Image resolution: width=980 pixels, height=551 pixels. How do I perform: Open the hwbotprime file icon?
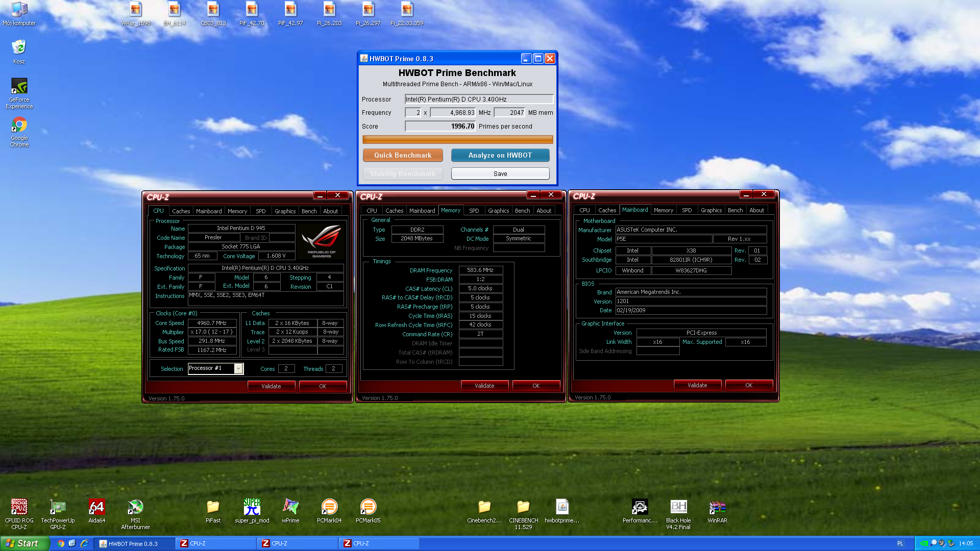pyautogui.click(x=562, y=511)
